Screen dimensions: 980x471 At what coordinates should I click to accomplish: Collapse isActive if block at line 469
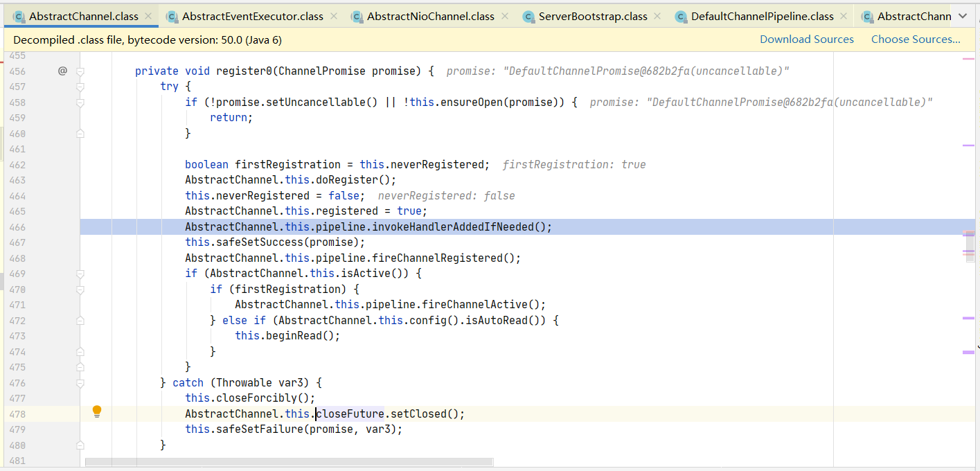80,274
